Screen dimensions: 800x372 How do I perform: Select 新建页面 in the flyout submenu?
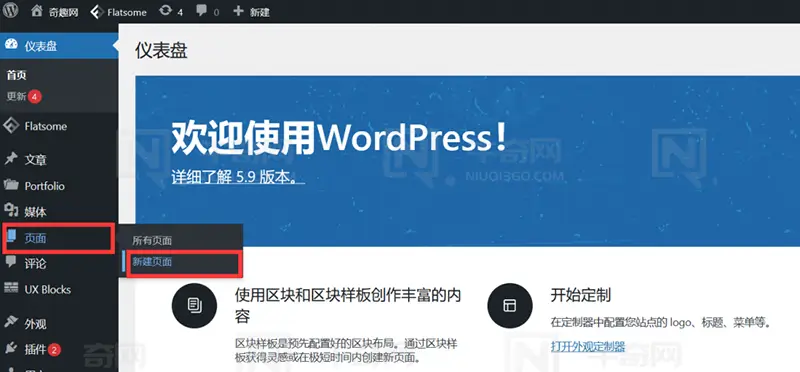point(152,262)
